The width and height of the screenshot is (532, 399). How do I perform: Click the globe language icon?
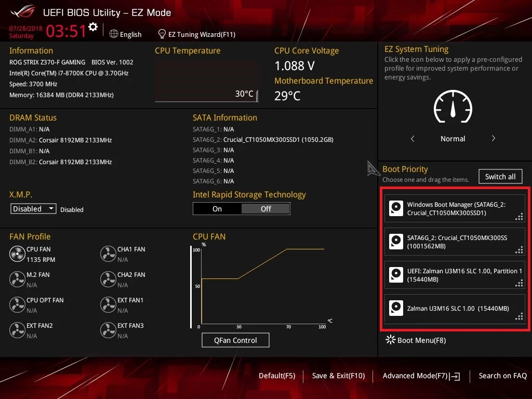[x=114, y=34]
